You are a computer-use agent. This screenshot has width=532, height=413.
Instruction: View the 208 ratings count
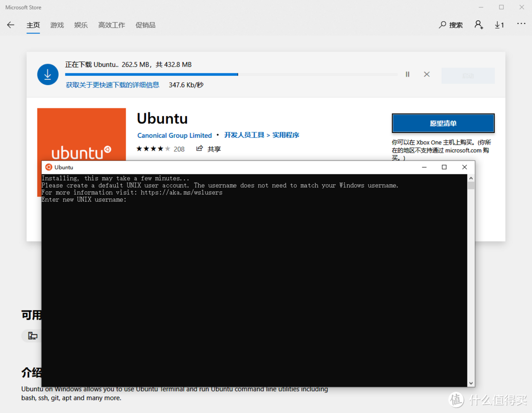tap(179, 149)
